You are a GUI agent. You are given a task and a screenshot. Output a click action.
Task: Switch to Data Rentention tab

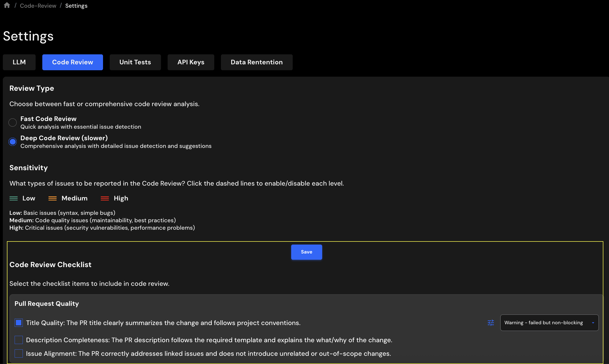257,62
